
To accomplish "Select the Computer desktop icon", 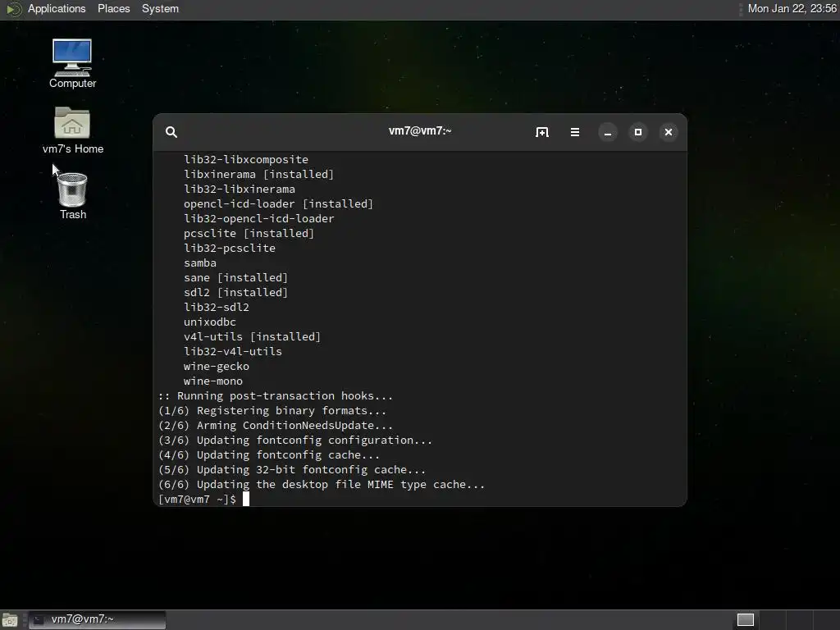I will coord(72,63).
